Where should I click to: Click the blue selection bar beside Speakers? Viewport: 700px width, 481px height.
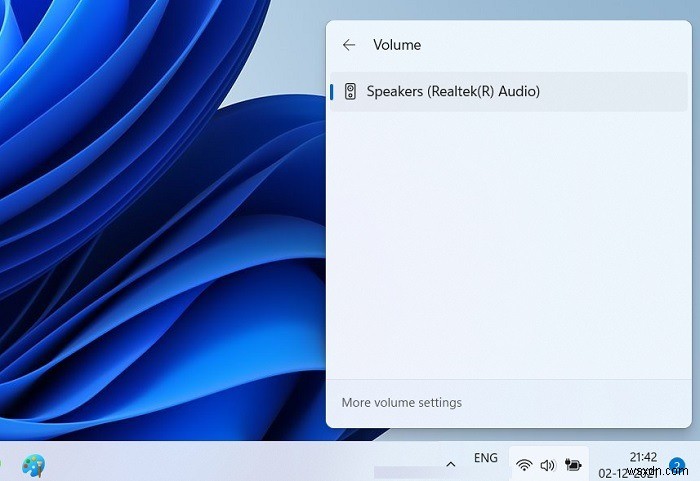pos(332,92)
